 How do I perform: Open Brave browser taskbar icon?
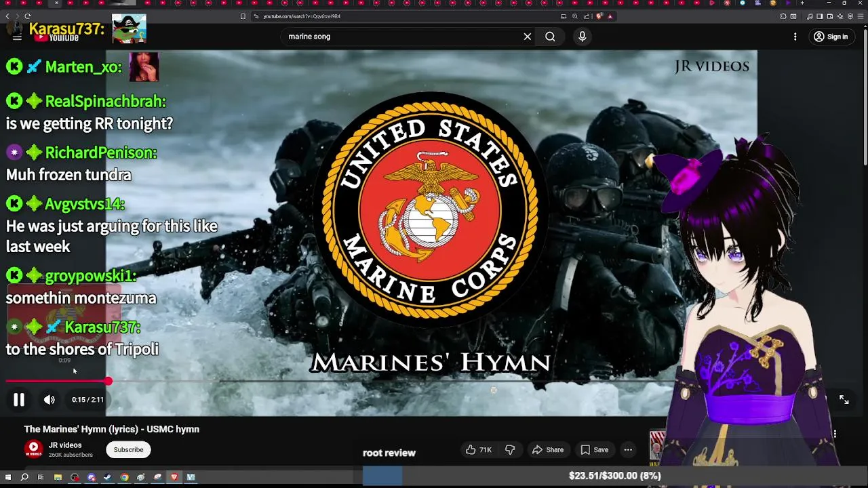[x=174, y=477]
